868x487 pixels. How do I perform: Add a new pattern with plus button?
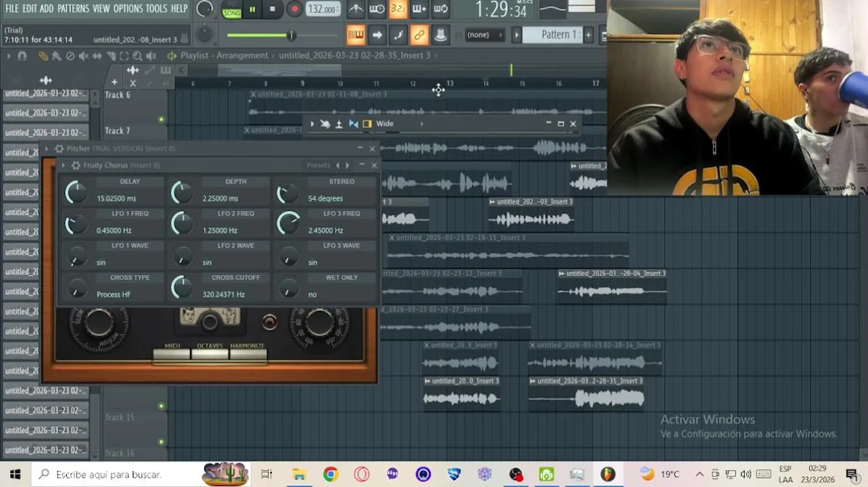(588, 34)
